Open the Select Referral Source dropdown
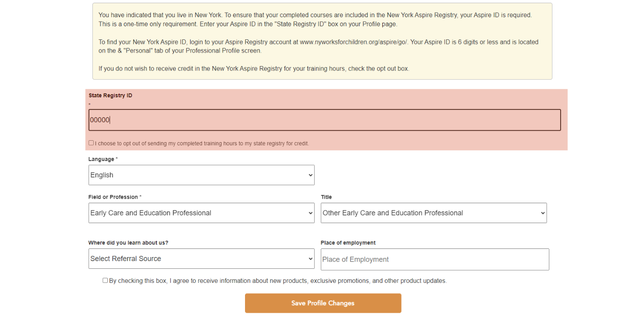The width and height of the screenshot is (644, 329). pyautogui.click(x=201, y=259)
